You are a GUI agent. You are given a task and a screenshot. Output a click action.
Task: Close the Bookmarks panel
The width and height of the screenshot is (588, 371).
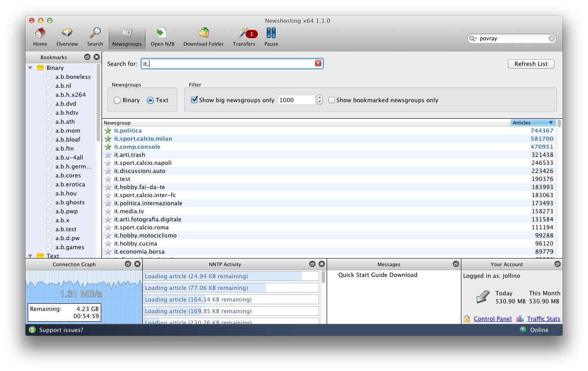point(97,57)
